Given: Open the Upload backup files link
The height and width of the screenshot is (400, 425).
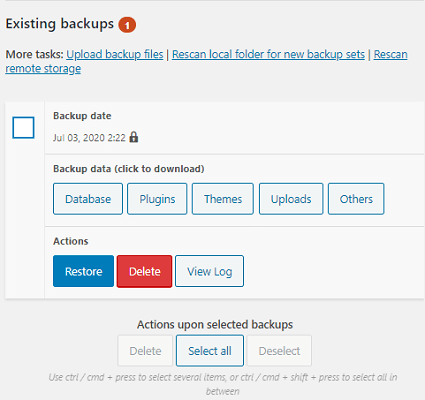Looking at the screenshot, I should [x=115, y=54].
